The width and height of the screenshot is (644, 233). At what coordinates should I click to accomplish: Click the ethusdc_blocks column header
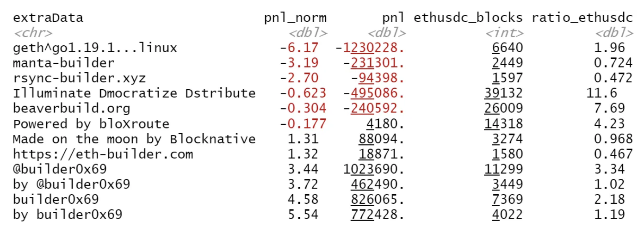click(468, 18)
